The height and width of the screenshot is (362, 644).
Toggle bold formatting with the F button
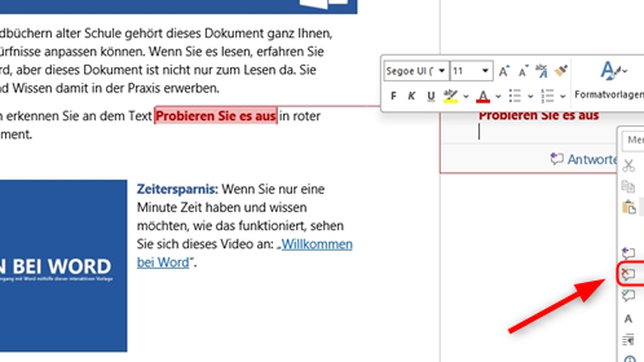point(393,96)
